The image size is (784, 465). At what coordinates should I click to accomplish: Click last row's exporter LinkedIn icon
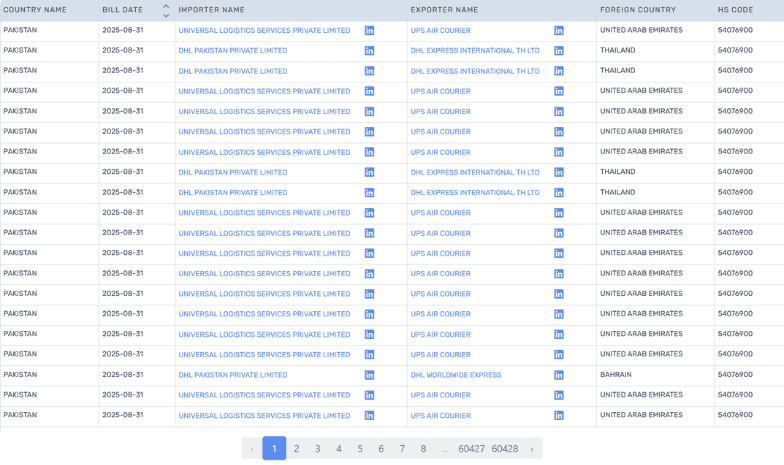(x=558, y=415)
